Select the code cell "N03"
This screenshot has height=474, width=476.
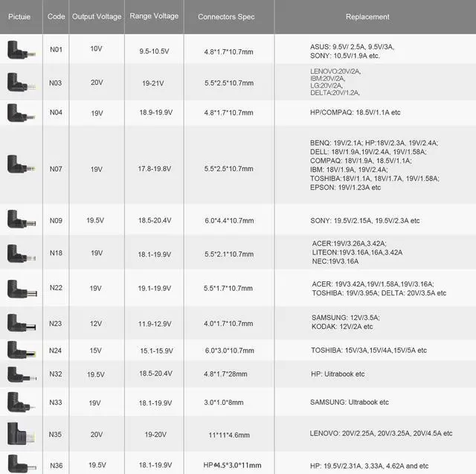[56, 83]
